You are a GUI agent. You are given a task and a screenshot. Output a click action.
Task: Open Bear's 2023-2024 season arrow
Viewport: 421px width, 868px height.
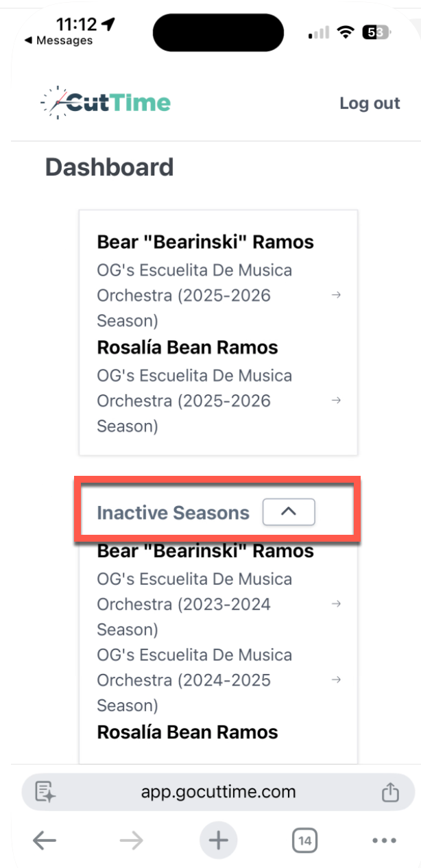336,604
